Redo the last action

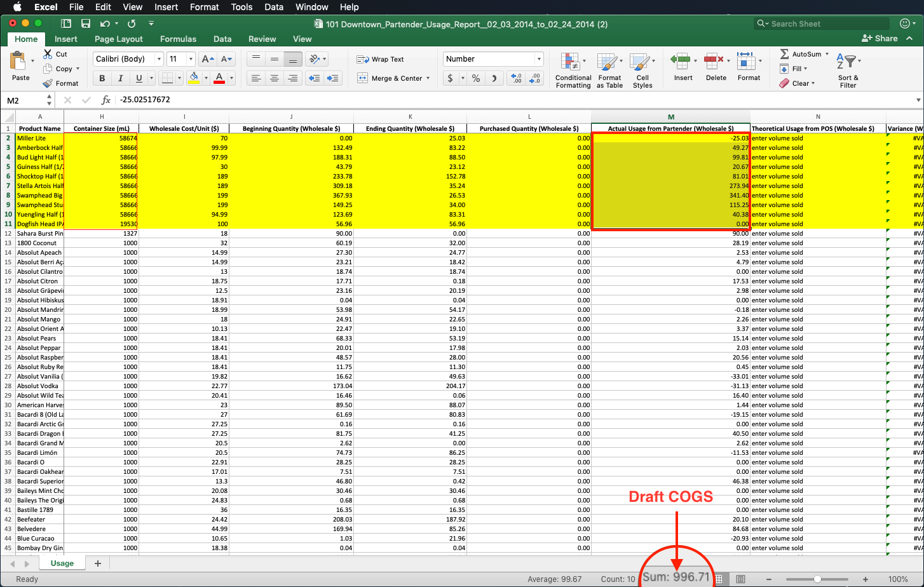coord(132,24)
